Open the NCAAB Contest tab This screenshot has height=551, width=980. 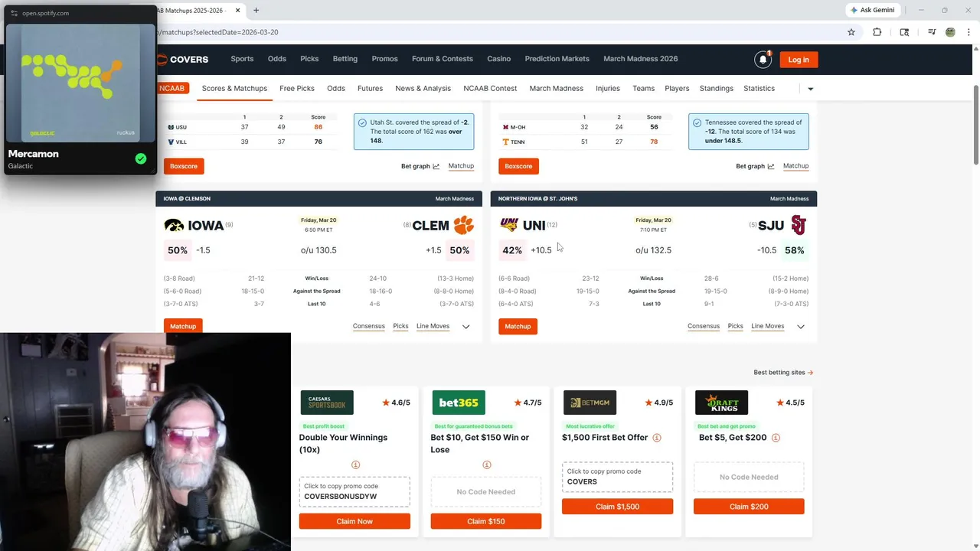click(x=490, y=88)
